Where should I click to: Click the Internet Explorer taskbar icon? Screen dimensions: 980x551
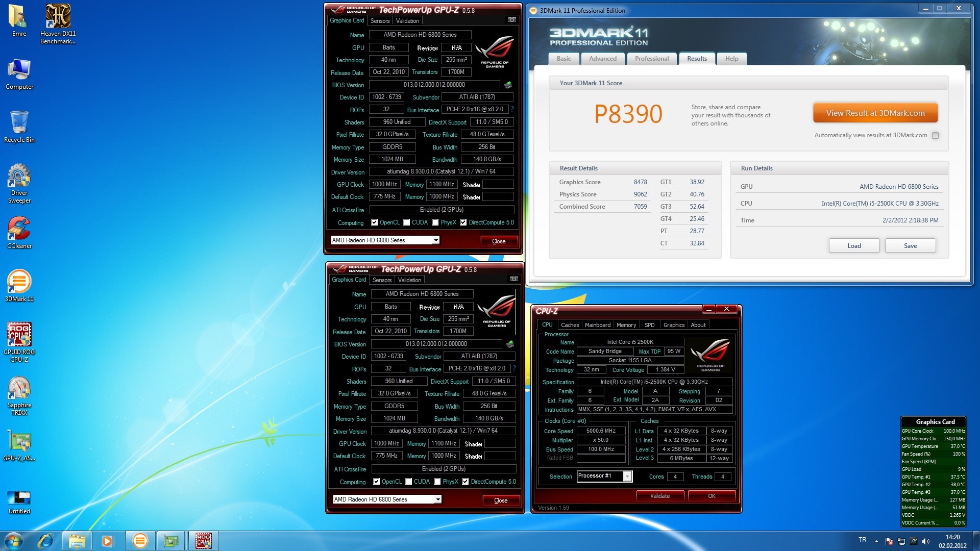[x=46, y=541]
